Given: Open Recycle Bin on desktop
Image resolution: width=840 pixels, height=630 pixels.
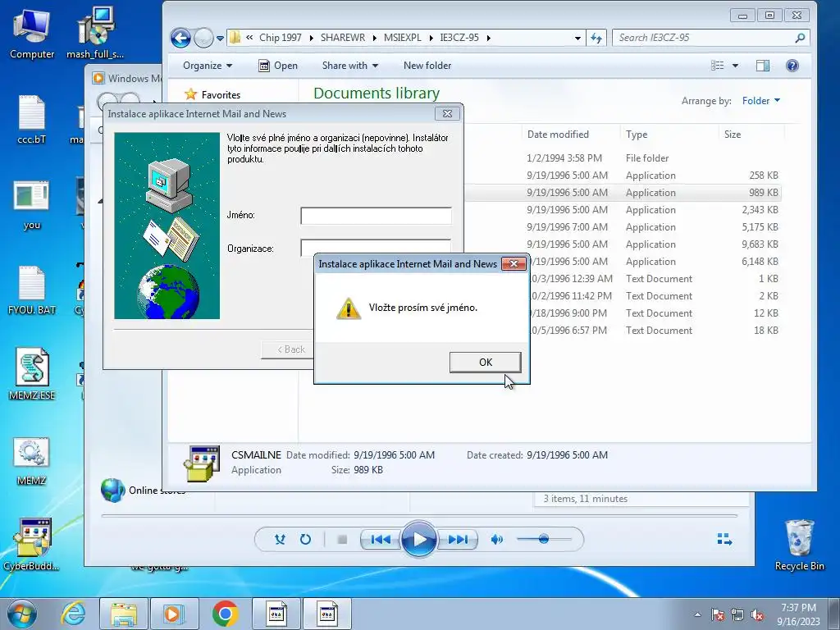Looking at the screenshot, I should pos(799,546).
